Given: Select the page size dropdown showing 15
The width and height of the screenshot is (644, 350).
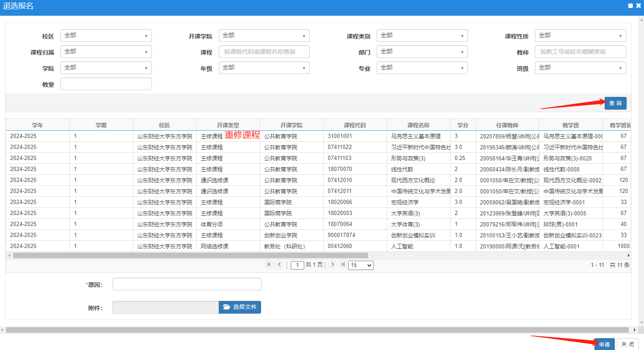Looking at the screenshot, I should [x=361, y=265].
